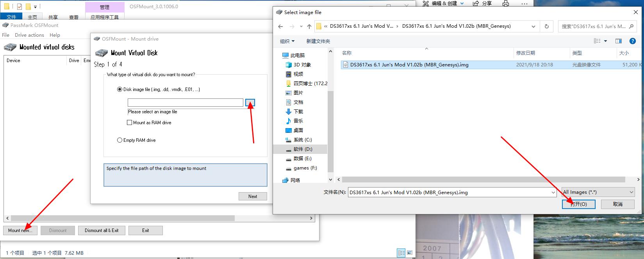
Task: Open the recent locations dropdown chevron
Action: point(301,27)
